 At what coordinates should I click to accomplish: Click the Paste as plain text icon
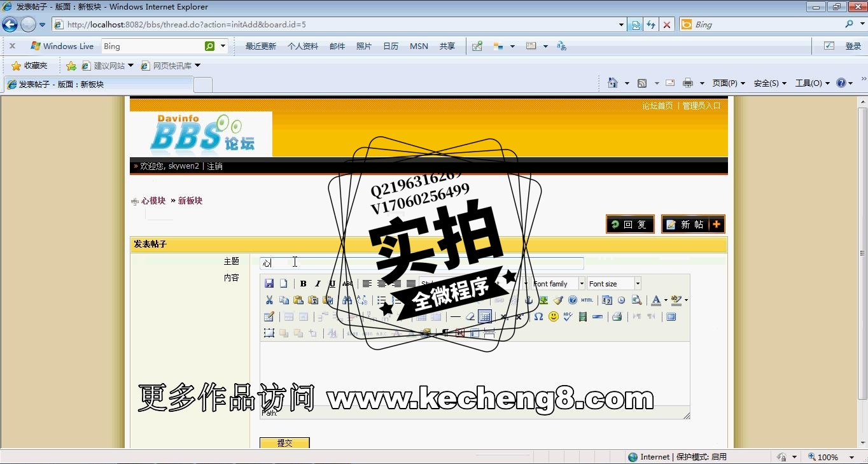[313, 300]
